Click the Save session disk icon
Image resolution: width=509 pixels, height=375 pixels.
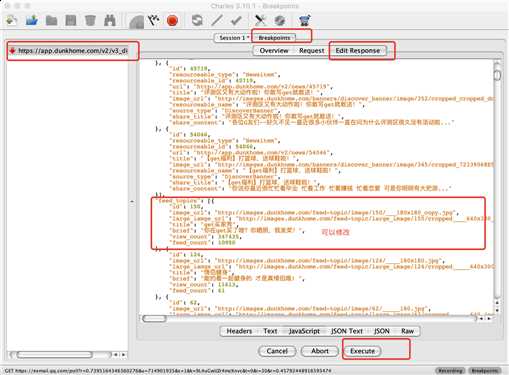tap(71, 21)
